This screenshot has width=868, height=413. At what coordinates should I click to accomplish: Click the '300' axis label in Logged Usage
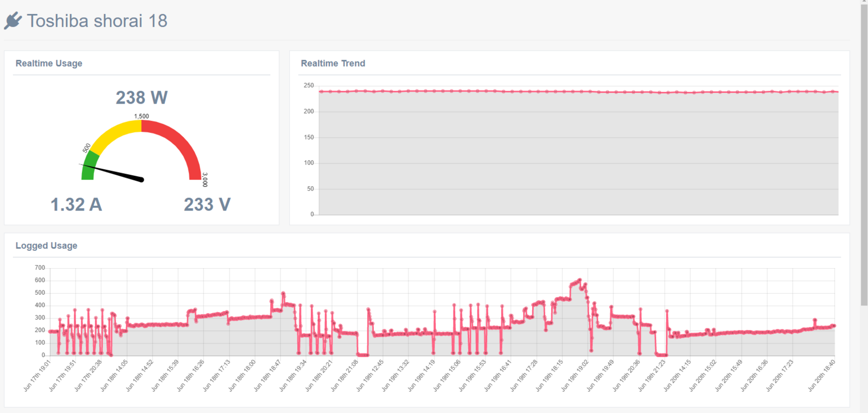click(x=40, y=317)
